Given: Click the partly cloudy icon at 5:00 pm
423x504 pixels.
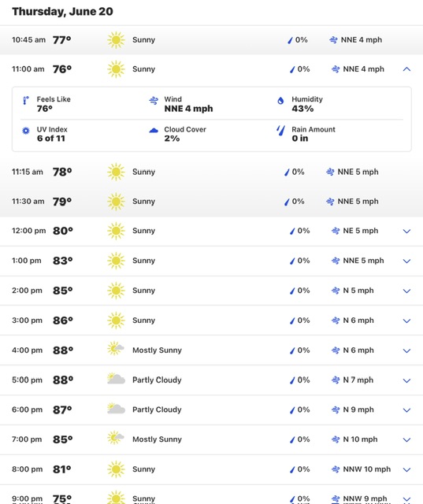Looking at the screenshot, I should (x=116, y=379).
